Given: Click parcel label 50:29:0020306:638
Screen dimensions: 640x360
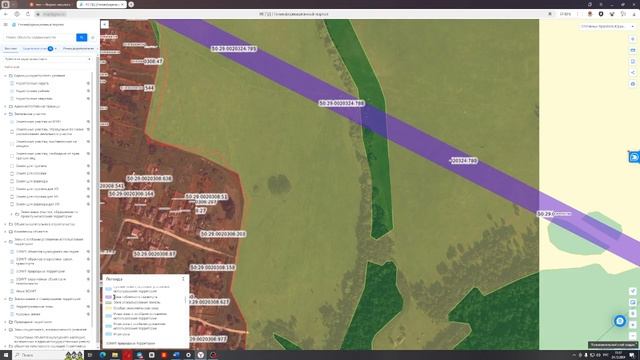Looking at the screenshot, I should (x=149, y=179).
